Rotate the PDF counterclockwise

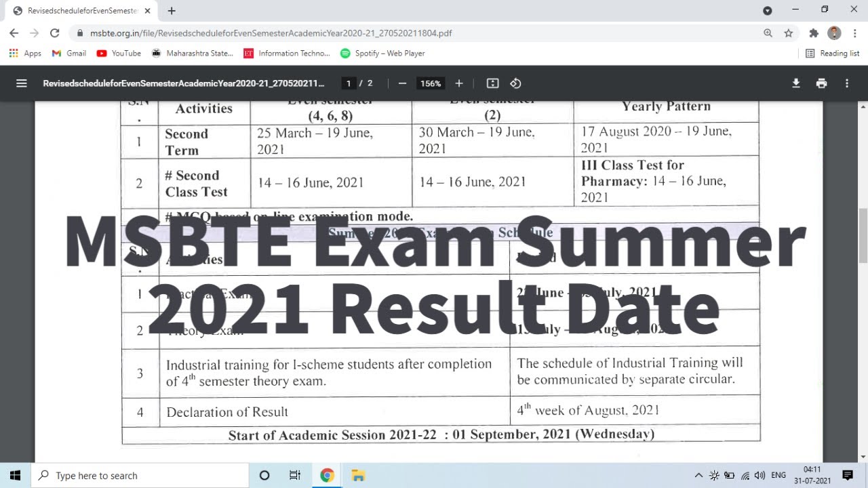tap(515, 83)
